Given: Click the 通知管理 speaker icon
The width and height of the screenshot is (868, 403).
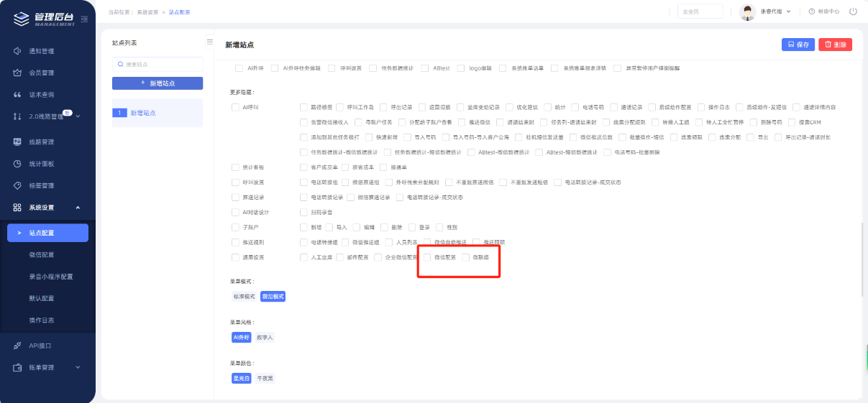Looking at the screenshot, I should tap(17, 51).
